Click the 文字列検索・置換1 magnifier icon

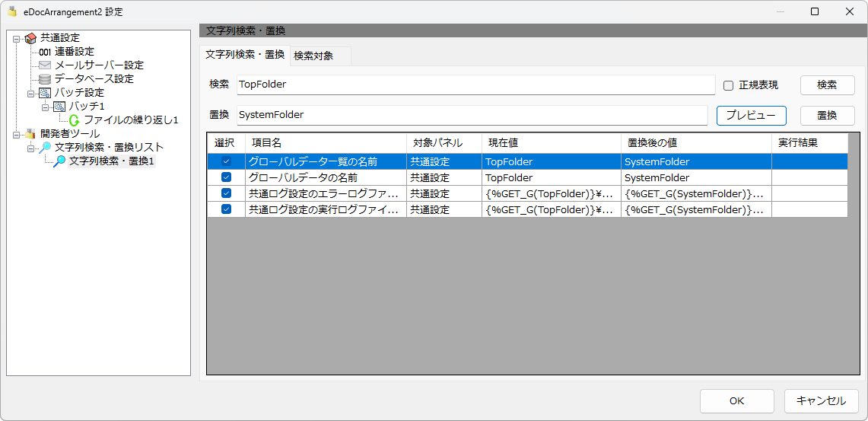tap(59, 161)
